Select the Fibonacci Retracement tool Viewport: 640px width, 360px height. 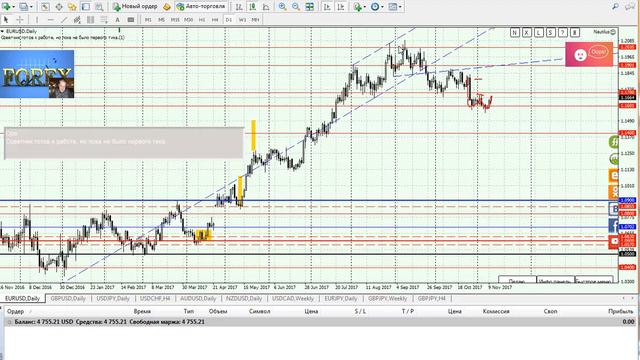coord(104,20)
